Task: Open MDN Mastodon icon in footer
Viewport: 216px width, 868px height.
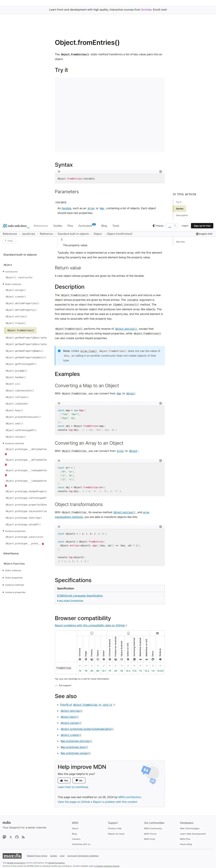Action: (4, 837)
